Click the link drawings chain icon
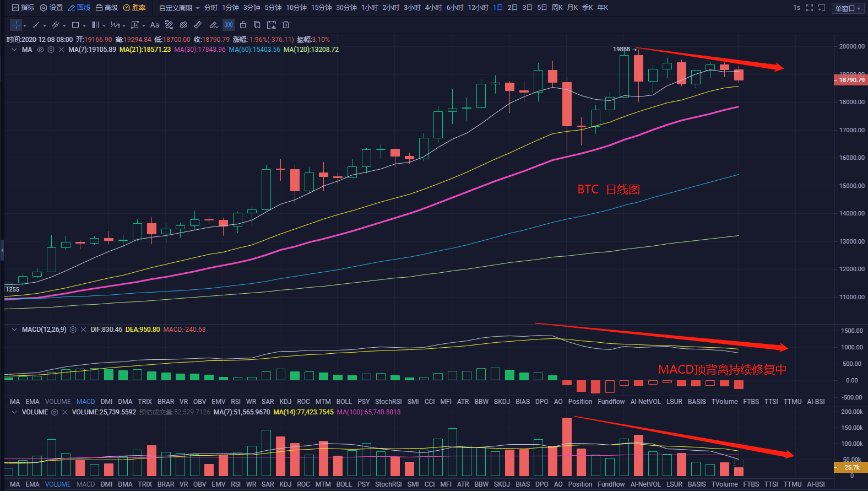 183,25
